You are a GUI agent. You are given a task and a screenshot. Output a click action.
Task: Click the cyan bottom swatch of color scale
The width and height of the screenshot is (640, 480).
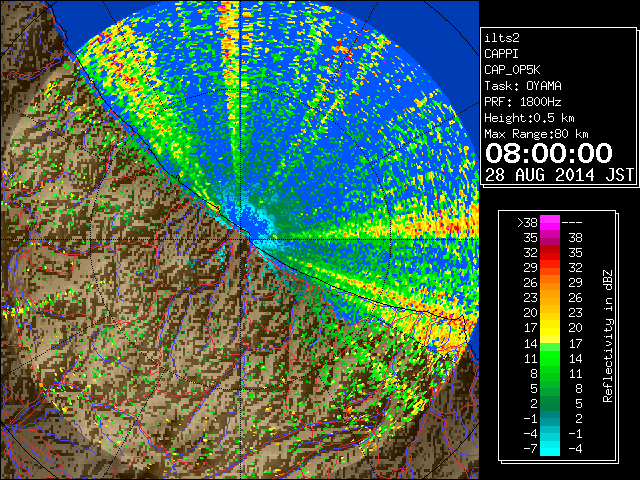pyautogui.click(x=550, y=449)
